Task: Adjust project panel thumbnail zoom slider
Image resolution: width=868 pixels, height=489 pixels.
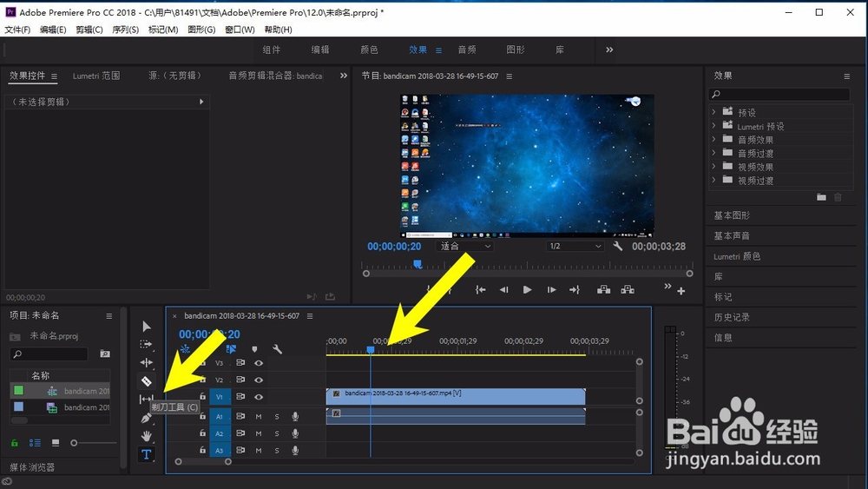Action: tap(74, 443)
